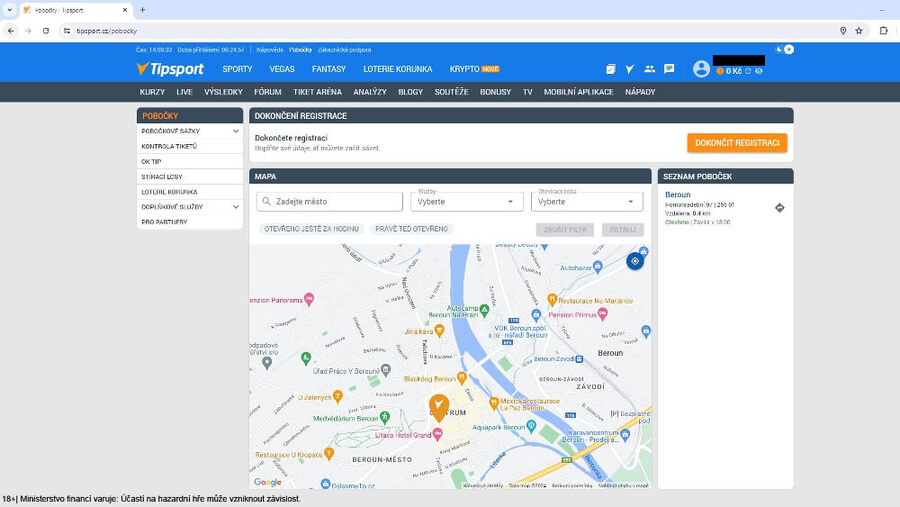Image resolution: width=900 pixels, height=507 pixels.
Task: Open TIKET ARÉNA tab
Action: [x=317, y=92]
